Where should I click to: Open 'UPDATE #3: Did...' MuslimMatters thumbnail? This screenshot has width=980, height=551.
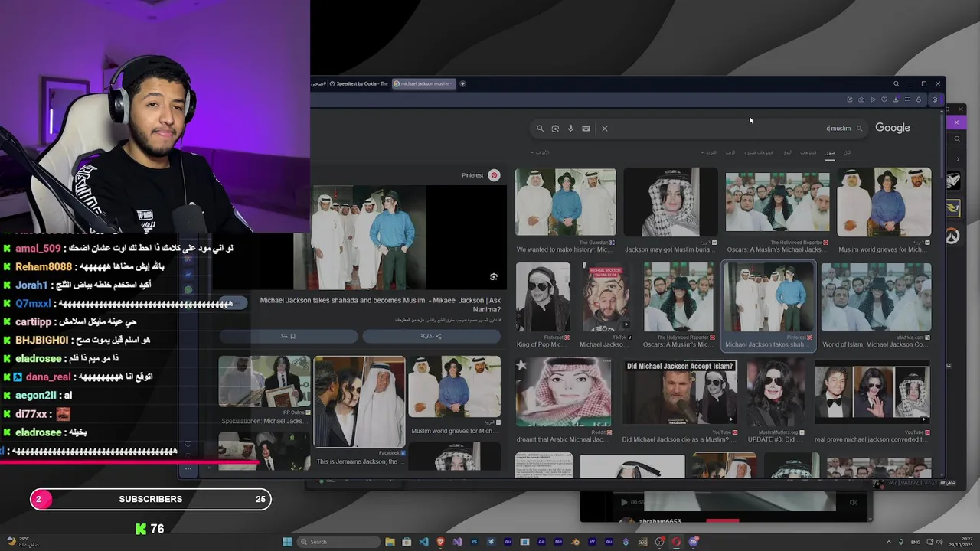776,392
